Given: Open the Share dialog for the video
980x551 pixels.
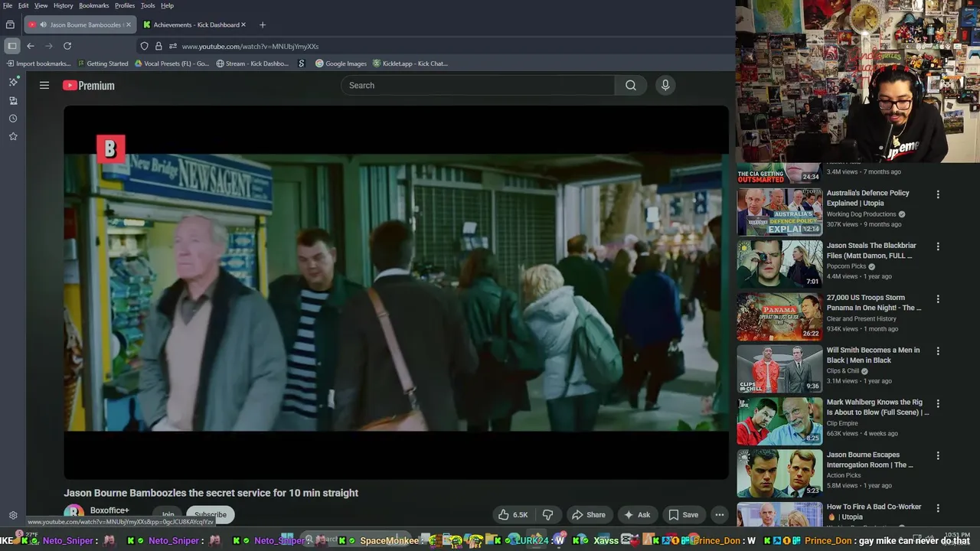Looking at the screenshot, I should pos(589,515).
